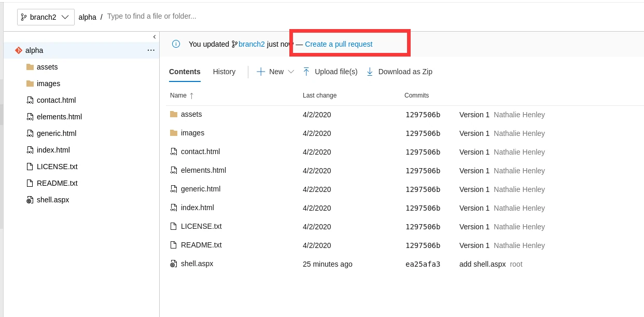Open README.txt in contents list
The height and width of the screenshot is (317, 644).
pyautogui.click(x=201, y=245)
